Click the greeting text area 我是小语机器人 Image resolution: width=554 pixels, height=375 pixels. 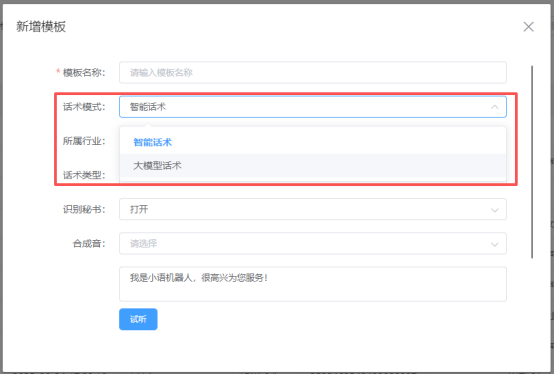[x=313, y=284]
